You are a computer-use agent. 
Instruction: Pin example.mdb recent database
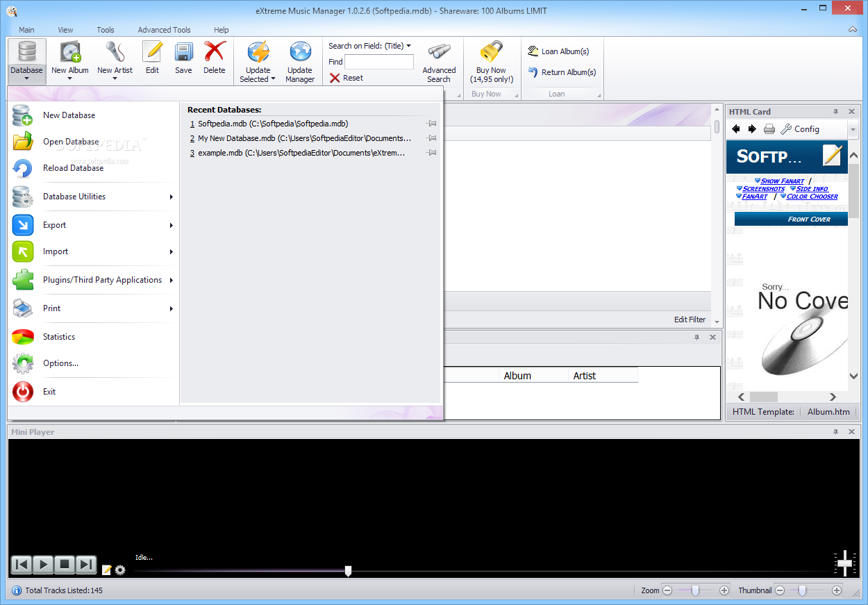(x=432, y=153)
